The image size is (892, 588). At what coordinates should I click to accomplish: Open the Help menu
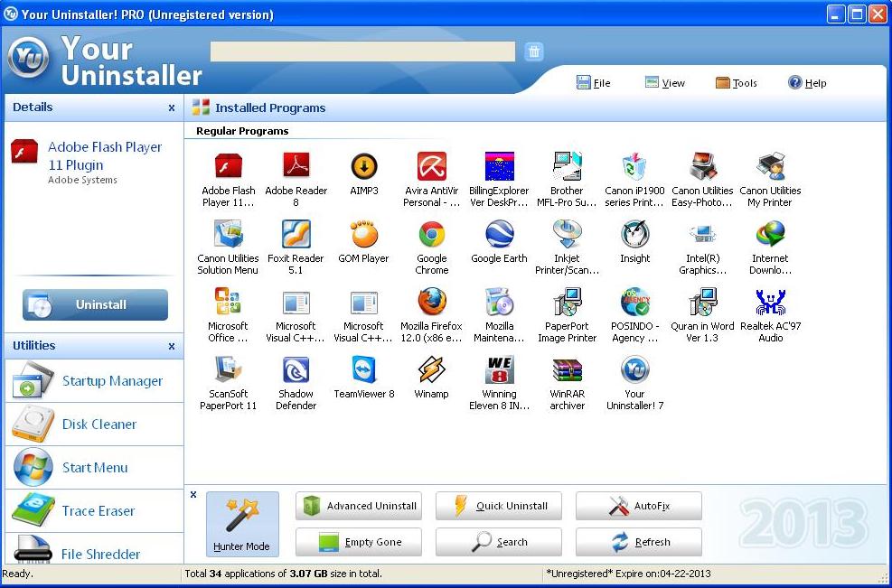tap(807, 83)
